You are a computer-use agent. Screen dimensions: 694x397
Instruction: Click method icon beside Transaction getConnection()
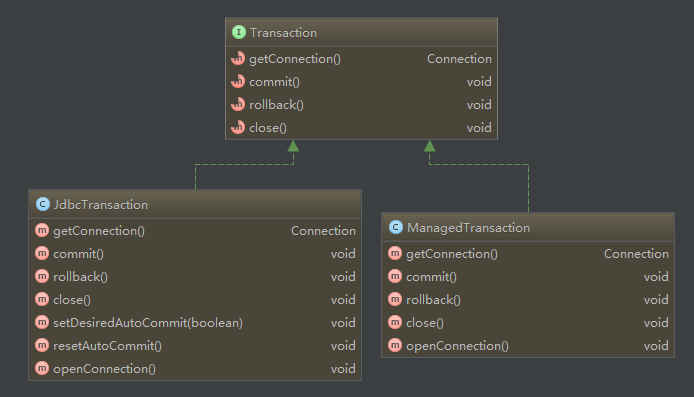click(238, 58)
